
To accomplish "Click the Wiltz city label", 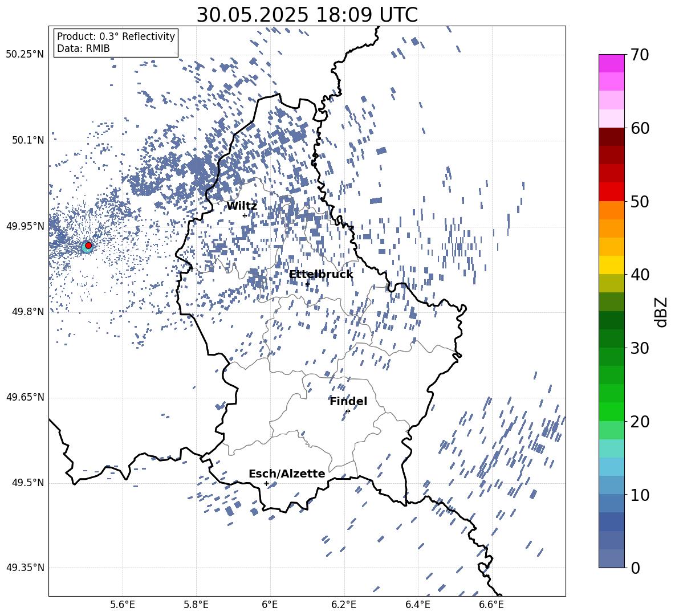I will (242, 206).
